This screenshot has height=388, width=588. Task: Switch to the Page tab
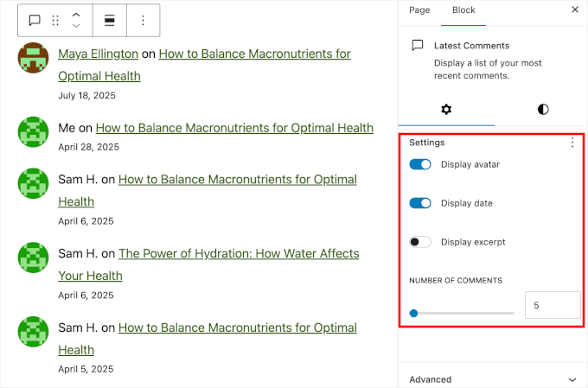coord(419,10)
